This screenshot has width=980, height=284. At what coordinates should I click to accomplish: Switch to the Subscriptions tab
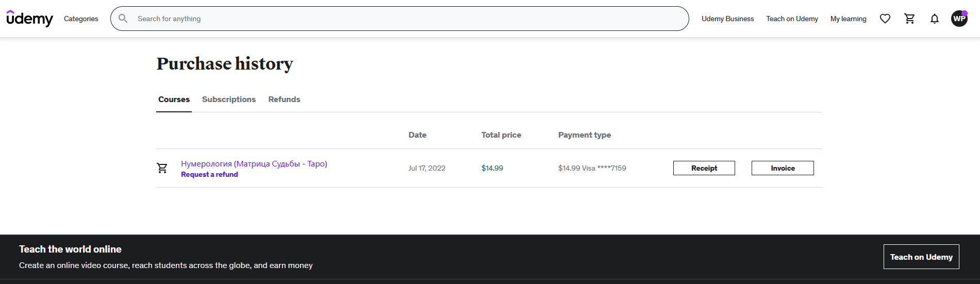tap(229, 99)
